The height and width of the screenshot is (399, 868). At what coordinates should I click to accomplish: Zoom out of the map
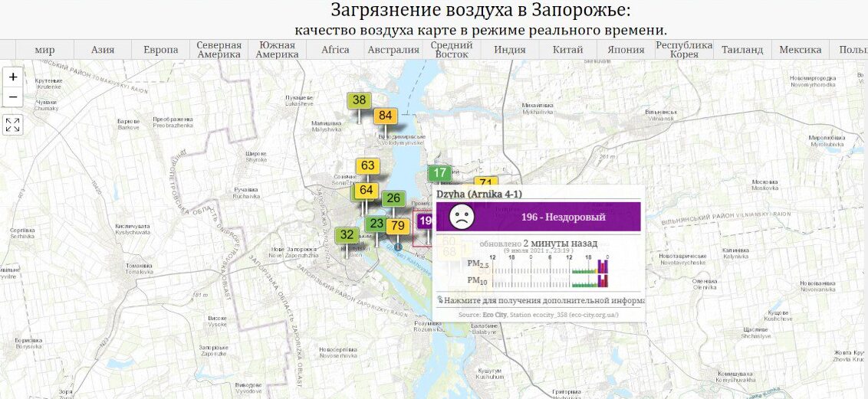click(13, 97)
